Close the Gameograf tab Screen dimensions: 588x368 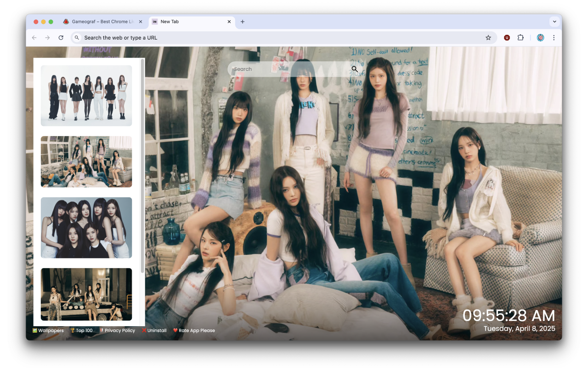click(140, 22)
